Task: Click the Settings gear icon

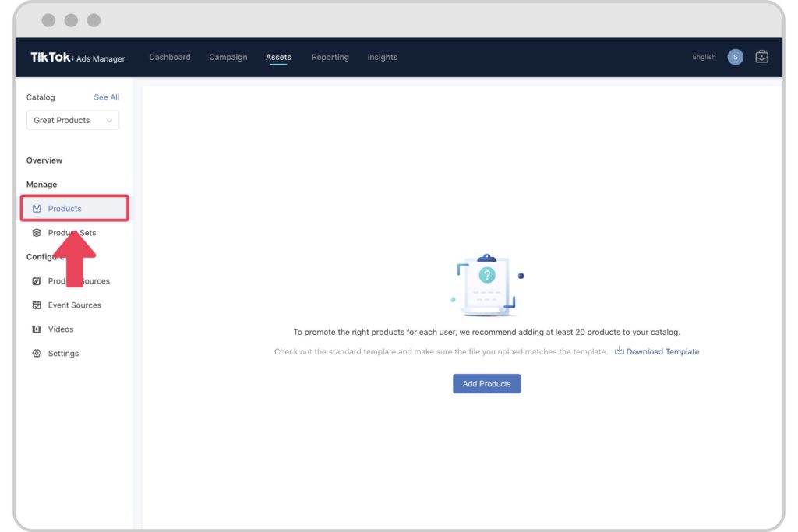Action: [37, 353]
